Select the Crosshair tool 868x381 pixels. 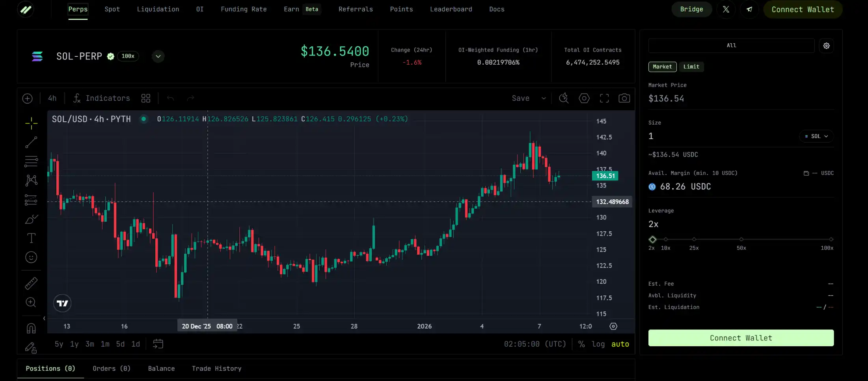31,123
